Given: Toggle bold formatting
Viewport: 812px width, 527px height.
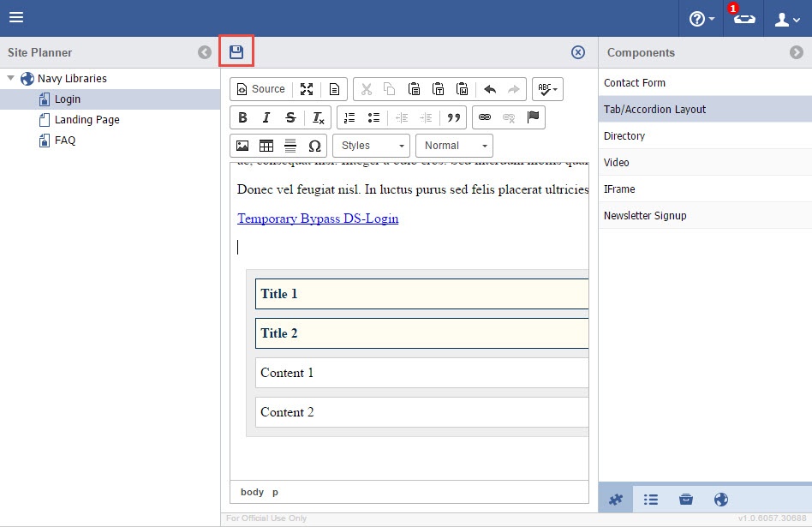Looking at the screenshot, I should pyautogui.click(x=242, y=117).
